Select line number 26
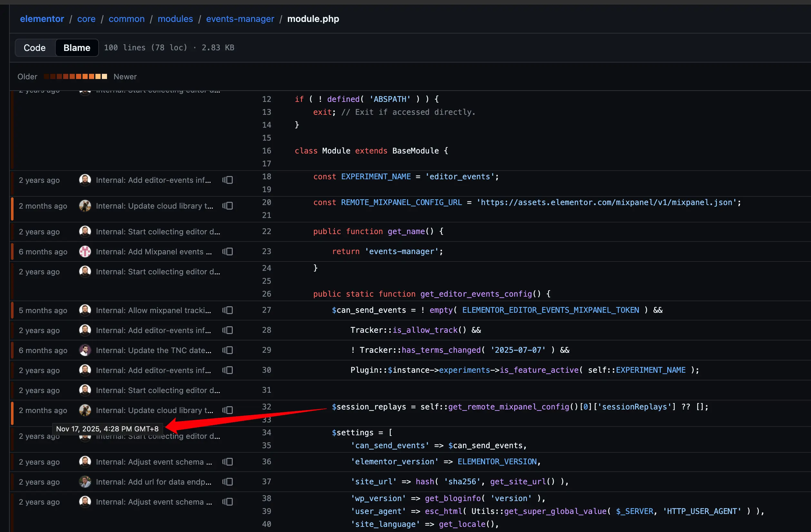This screenshot has width=811, height=532. [267, 294]
